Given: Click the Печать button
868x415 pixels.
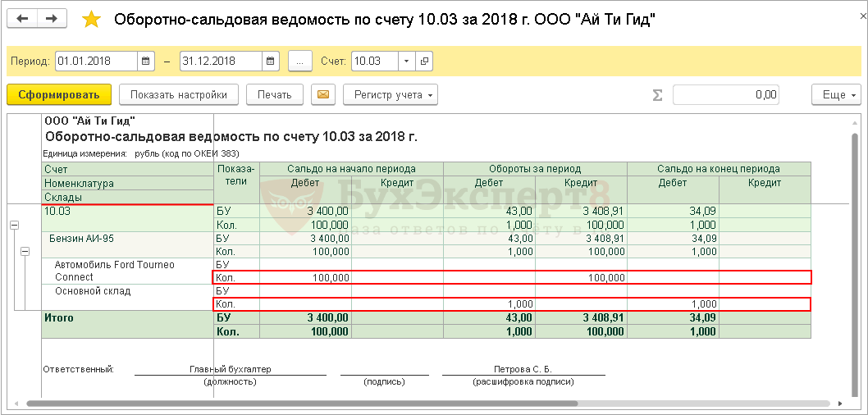Looking at the screenshot, I should [x=274, y=95].
